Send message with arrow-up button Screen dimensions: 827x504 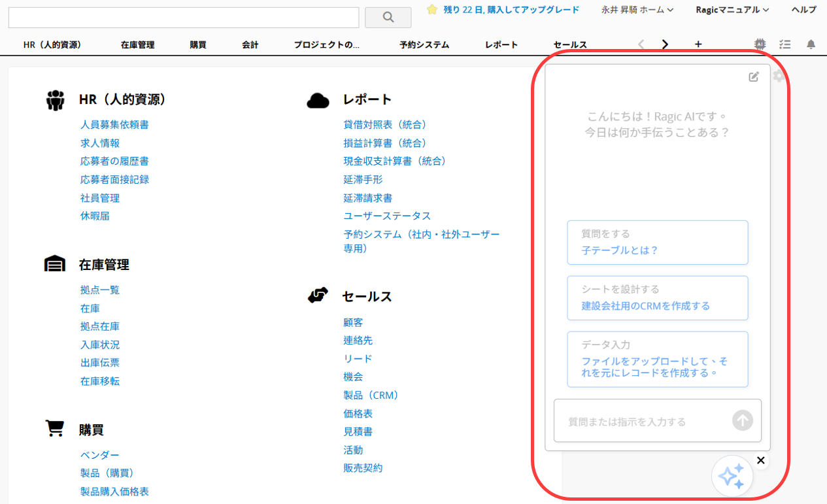pyautogui.click(x=743, y=420)
